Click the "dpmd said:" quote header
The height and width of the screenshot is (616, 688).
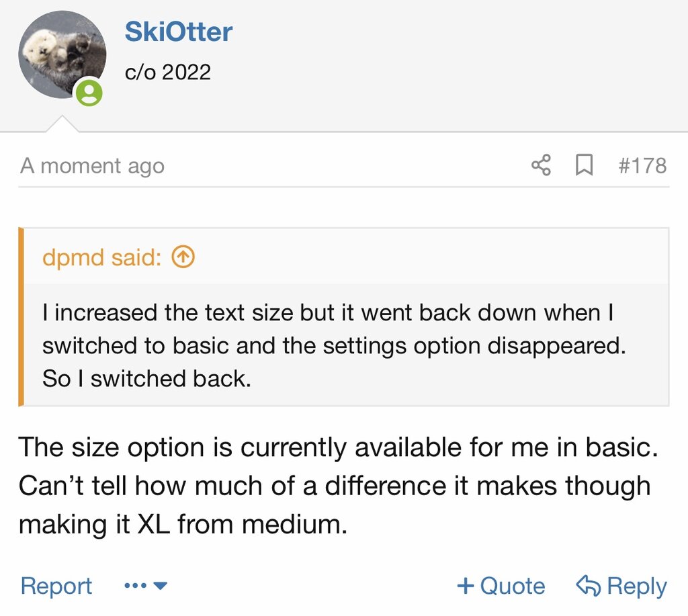[101, 257]
